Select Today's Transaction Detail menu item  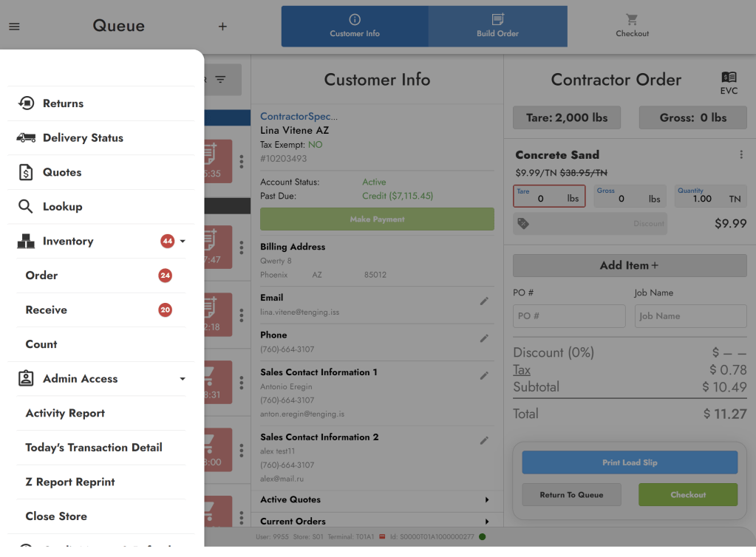[x=94, y=448]
